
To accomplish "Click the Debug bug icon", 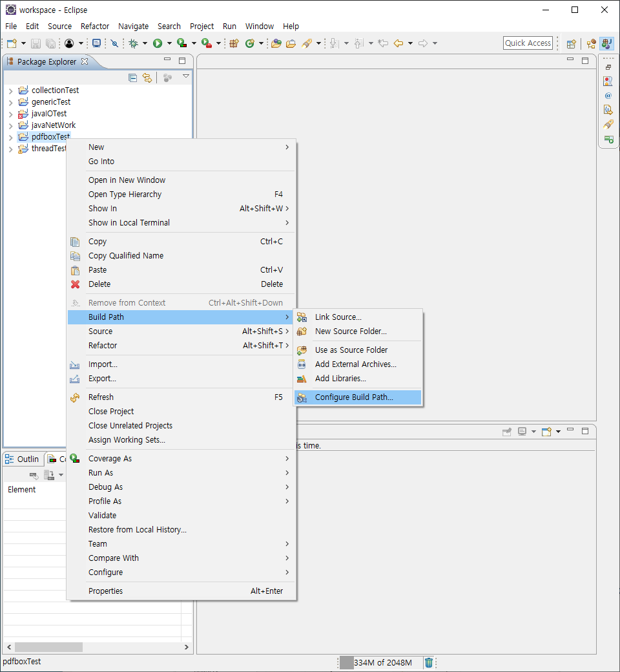I will [x=134, y=43].
